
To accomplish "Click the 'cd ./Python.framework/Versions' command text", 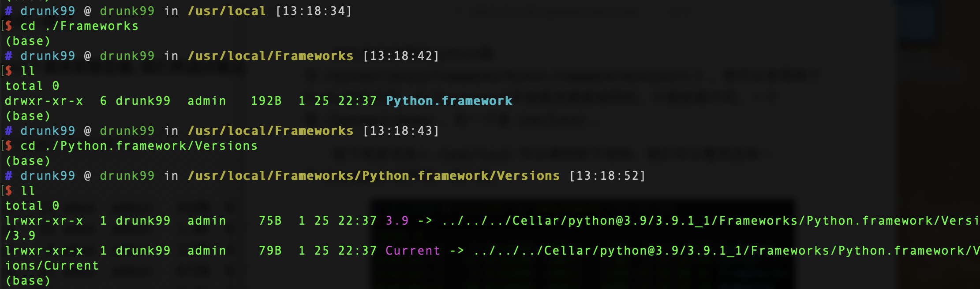I will (x=139, y=146).
